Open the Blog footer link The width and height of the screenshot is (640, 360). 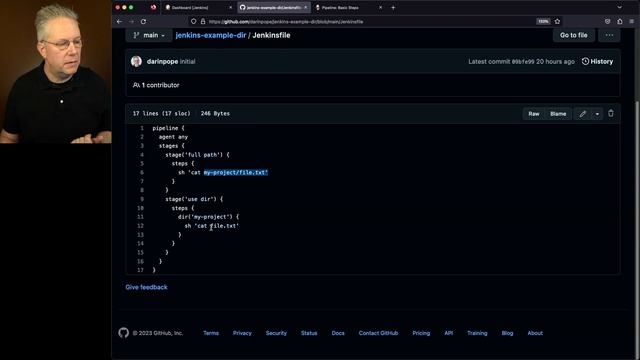point(507,333)
